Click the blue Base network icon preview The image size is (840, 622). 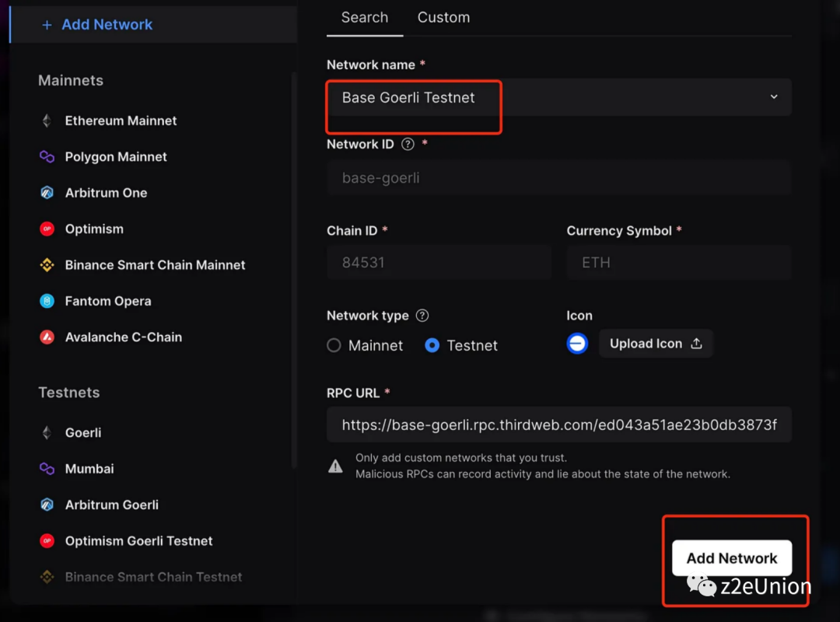(x=577, y=344)
